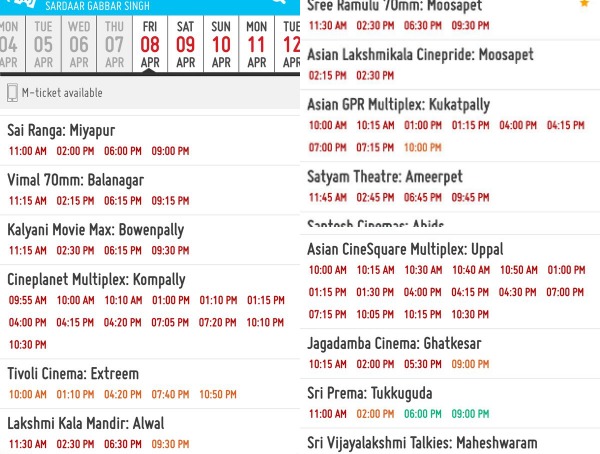Choose 11:45 AM show at Satyam Theatre
Screen dimensions: 600x454
point(326,197)
